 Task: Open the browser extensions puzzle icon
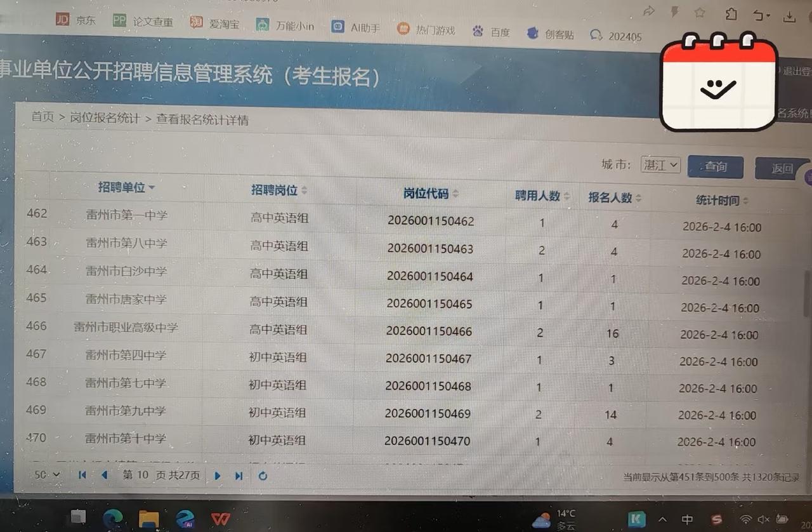731,14
